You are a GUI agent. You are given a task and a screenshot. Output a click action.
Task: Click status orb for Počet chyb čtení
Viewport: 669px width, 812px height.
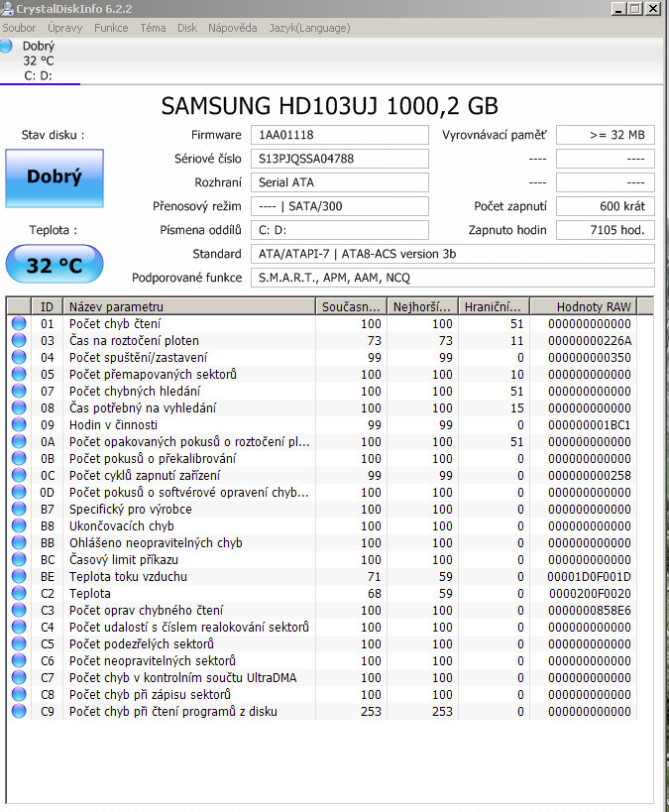coord(19,324)
